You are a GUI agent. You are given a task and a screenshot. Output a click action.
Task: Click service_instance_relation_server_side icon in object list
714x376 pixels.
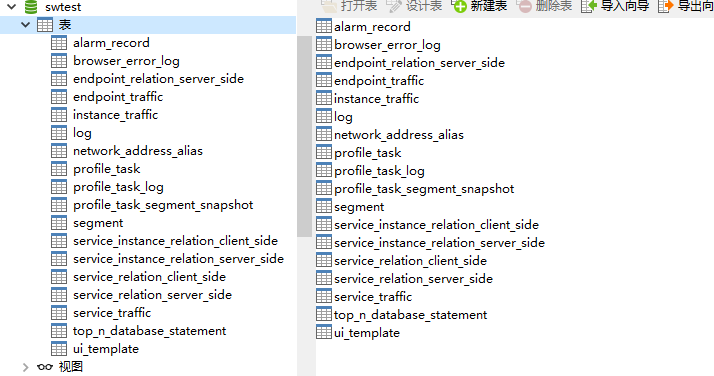[x=324, y=242]
